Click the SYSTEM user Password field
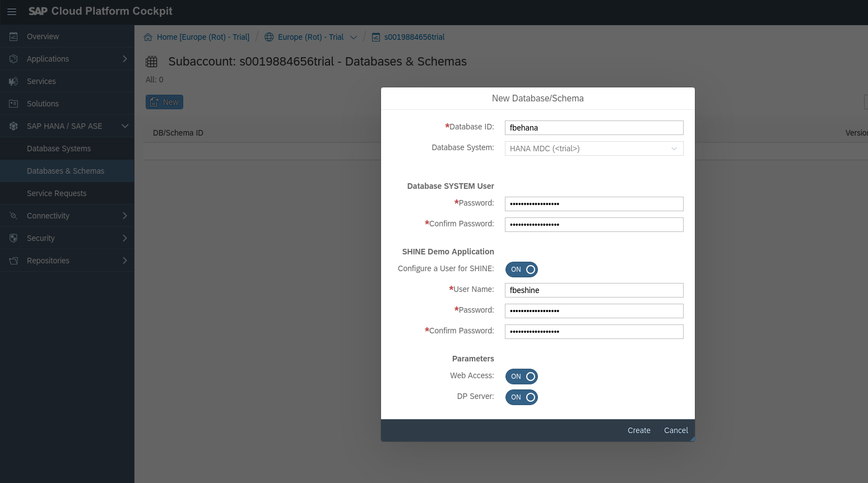The width and height of the screenshot is (868, 483). tap(594, 204)
